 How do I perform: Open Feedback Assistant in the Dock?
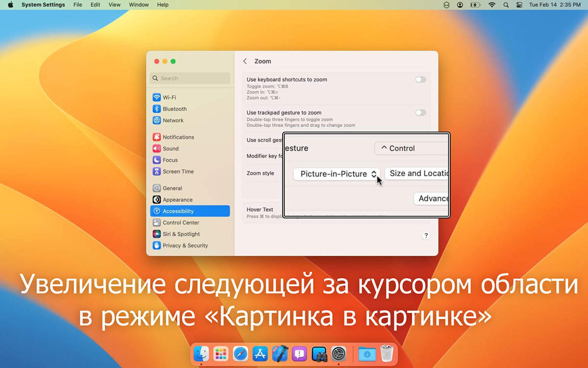299,353
